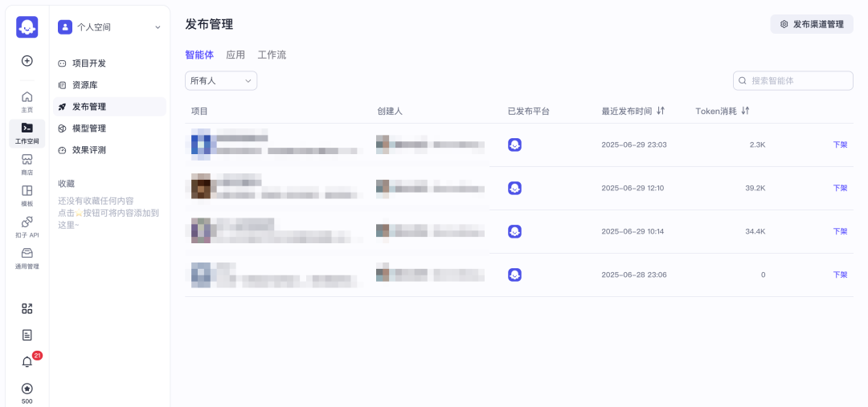Click the Coze logo icon

(27, 26)
